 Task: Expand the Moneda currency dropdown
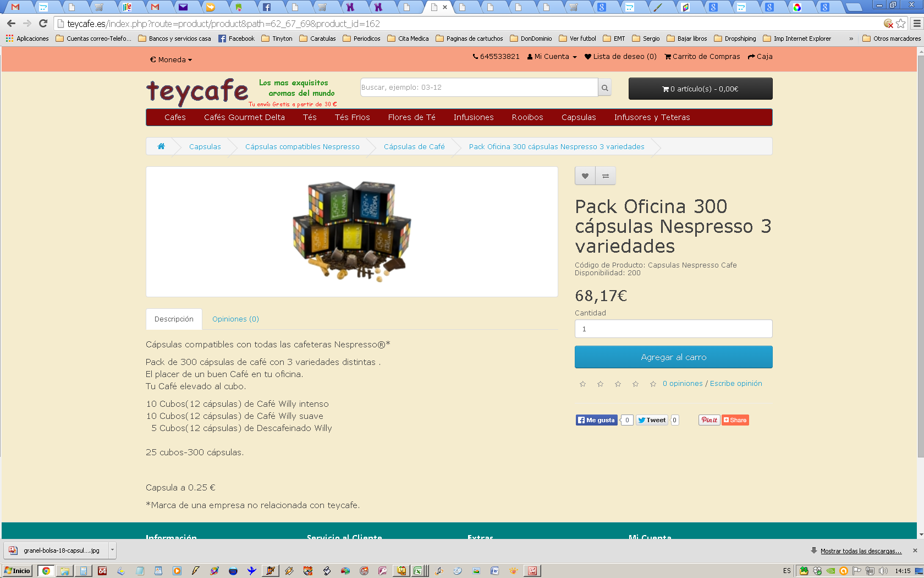click(171, 59)
